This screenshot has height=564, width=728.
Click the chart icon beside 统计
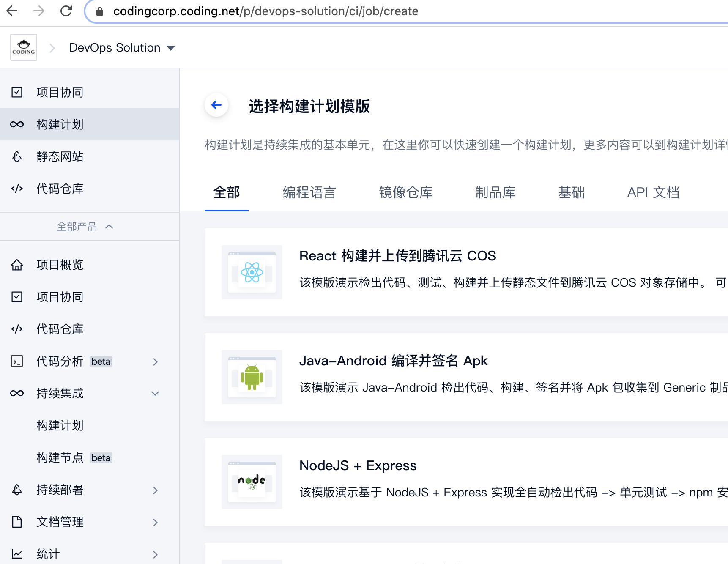17,554
